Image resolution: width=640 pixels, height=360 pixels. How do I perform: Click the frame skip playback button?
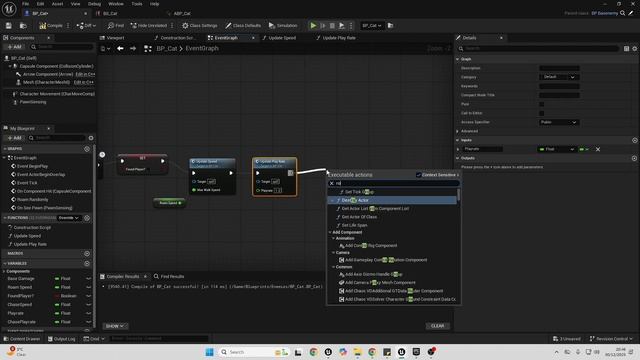pyautogui.click(x=323, y=25)
